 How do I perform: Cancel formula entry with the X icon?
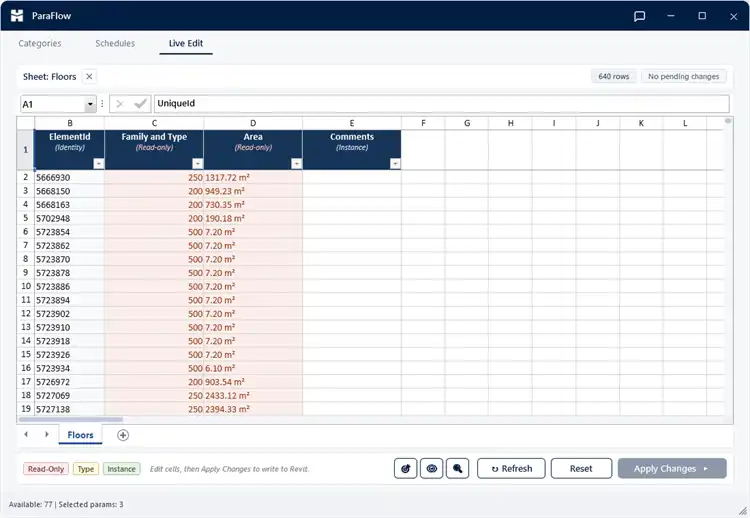(x=120, y=104)
